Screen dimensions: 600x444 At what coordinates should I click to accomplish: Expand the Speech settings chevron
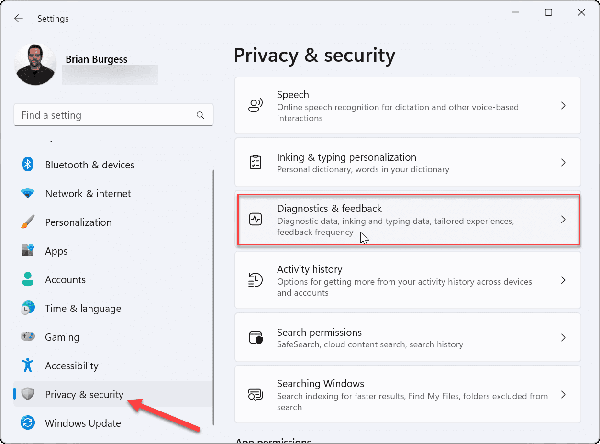point(563,105)
